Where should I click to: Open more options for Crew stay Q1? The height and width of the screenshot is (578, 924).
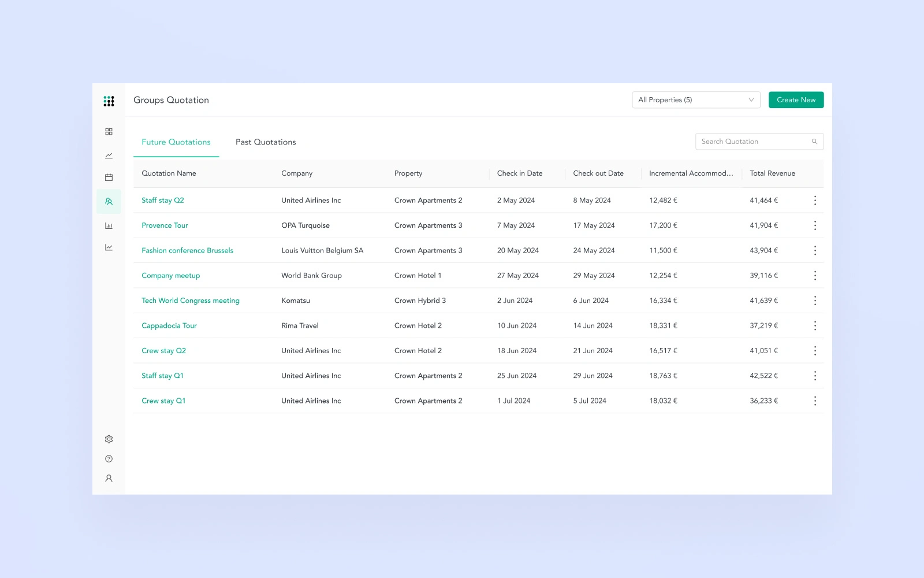click(x=815, y=401)
